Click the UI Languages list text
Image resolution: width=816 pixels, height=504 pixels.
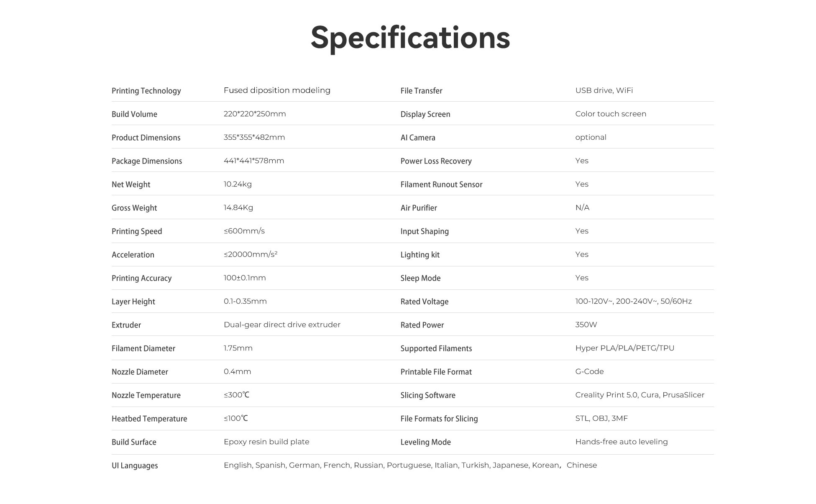410,465
